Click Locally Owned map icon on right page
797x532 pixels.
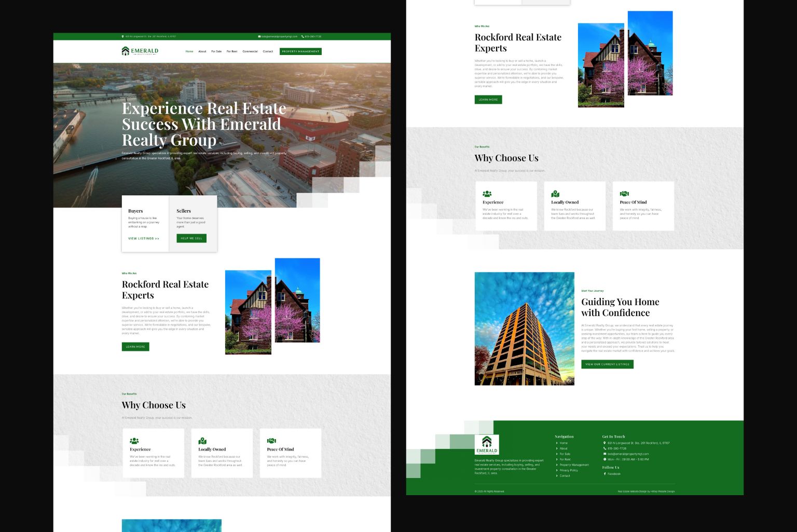[x=555, y=194]
